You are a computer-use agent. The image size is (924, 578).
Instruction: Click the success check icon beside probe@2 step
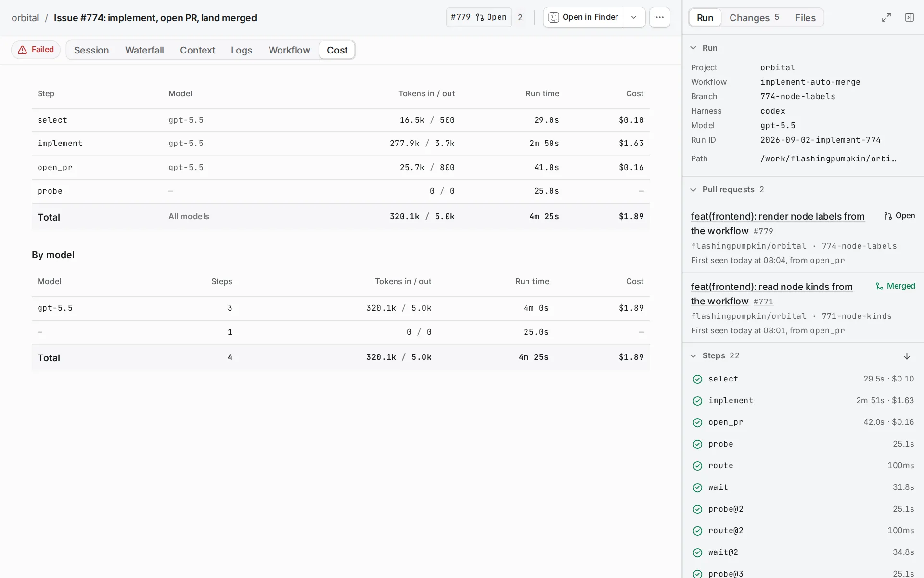[697, 510]
